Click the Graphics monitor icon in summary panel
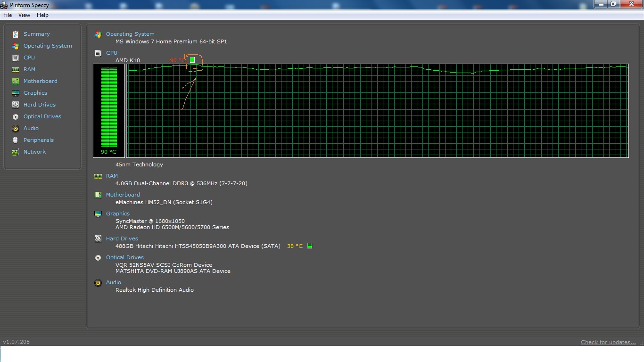This screenshot has width=644, height=362. [x=98, y=214]
